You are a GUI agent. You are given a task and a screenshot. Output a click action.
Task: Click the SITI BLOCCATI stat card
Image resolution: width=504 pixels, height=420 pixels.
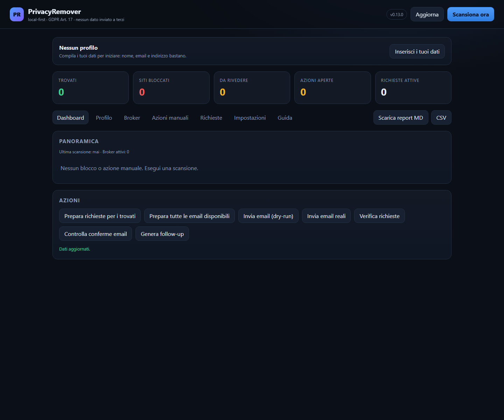point(171,88)
